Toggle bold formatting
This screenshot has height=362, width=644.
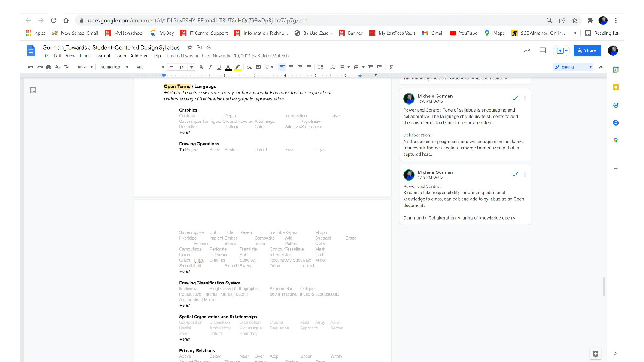(x=201, y=67)
